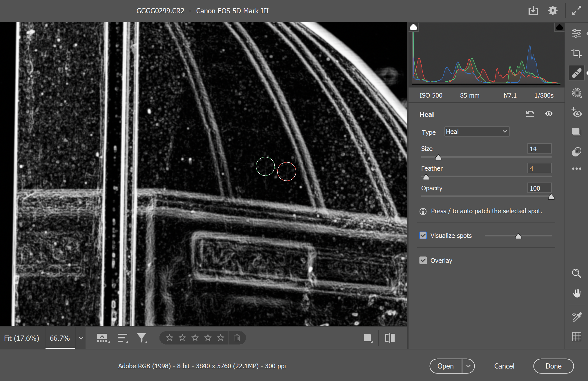588x381 pixels.
Task: Uncheck the Visualize spots option
Action: tap(423, 235)
